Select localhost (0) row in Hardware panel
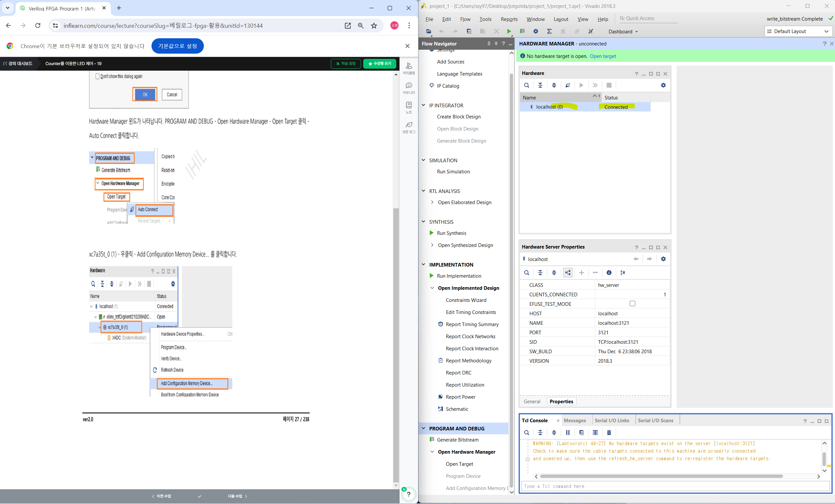The image size is (835, 504). point(585,107)
